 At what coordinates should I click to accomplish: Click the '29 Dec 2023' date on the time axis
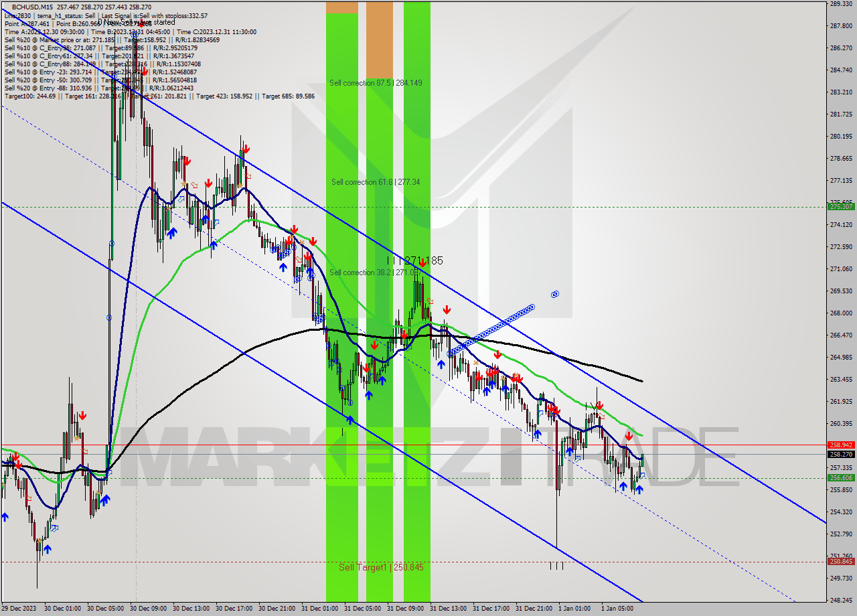click(x=19, y=609)
